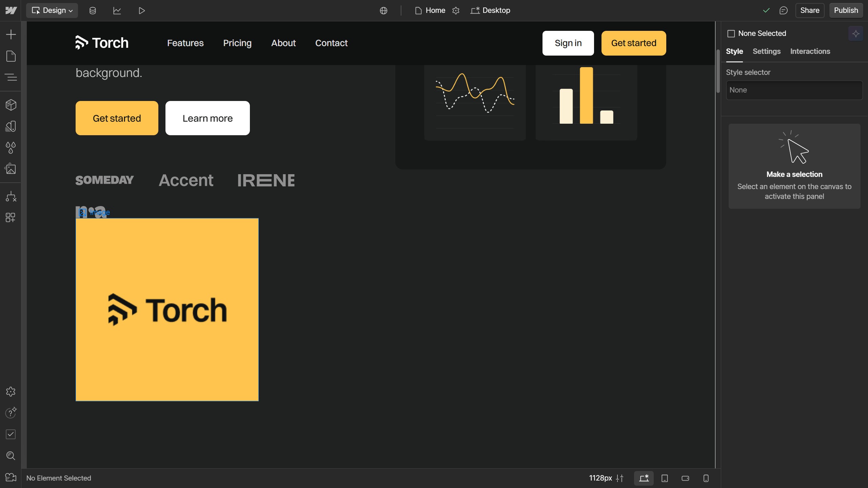Open the Desktop breakpoint menu
The height and width of the screenshot is (488, 868).
tap(490, 11)
